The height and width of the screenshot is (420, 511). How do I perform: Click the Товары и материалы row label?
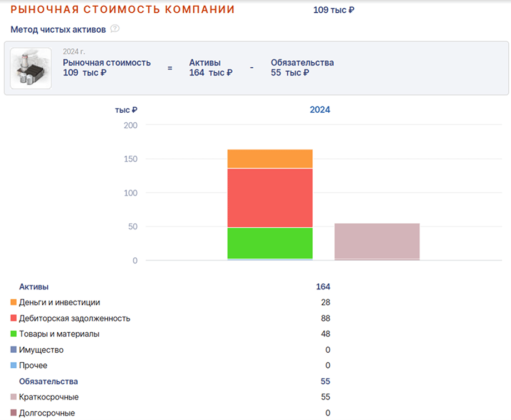click(x=59, y=334)
